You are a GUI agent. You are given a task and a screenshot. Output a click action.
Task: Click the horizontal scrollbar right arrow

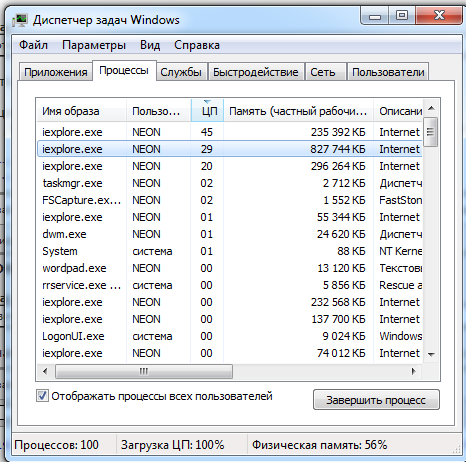click(x=413, y=371)
